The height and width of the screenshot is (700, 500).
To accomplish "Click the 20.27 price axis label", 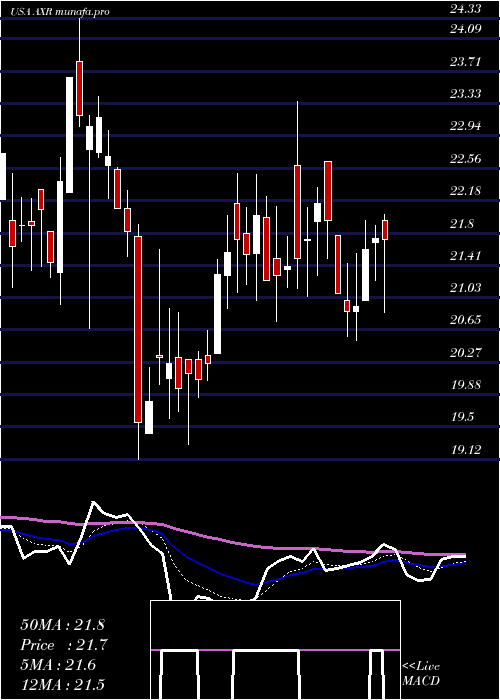I will pyautogui.click(x=467, y=353).
